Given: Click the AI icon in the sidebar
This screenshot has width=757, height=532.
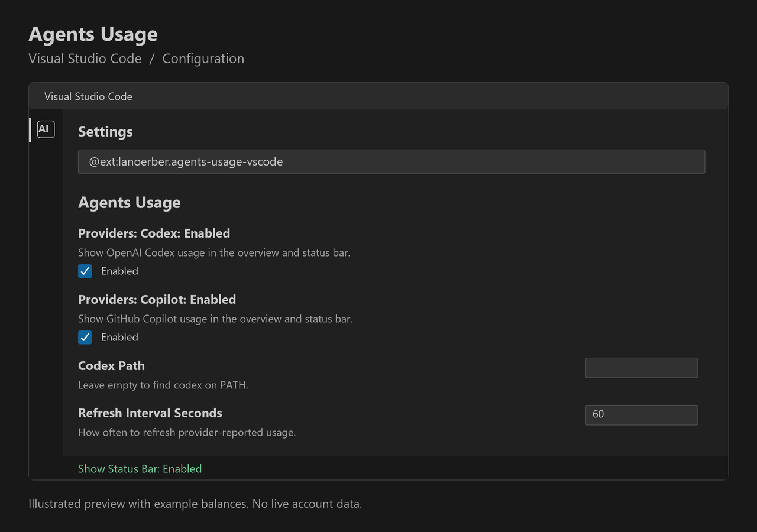Looking at the screenshot, I should pos(46,129).
